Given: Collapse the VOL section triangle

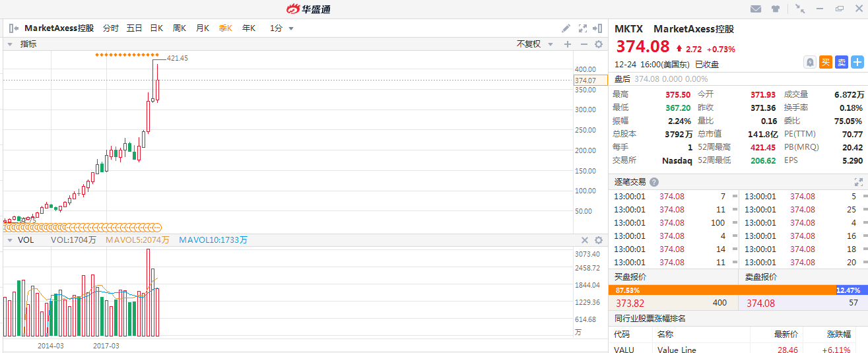Looking at the screenshot, I should [10, 240].
